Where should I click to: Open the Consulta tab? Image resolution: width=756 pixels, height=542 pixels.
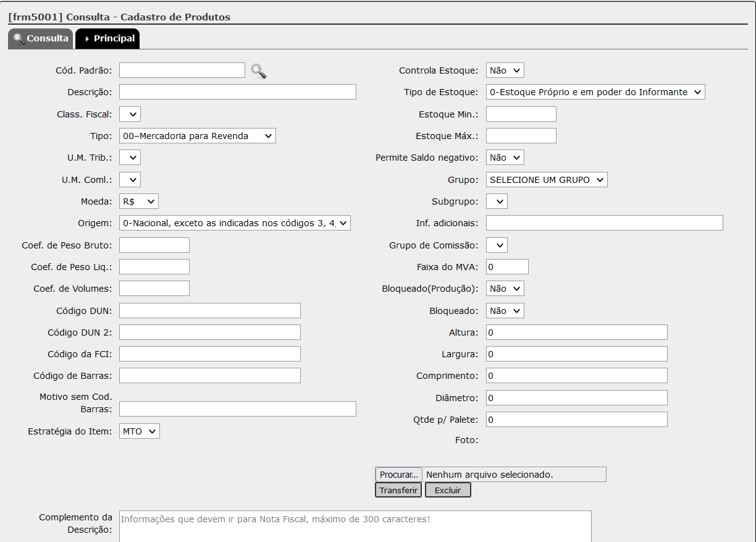click(x=41, y=38)
